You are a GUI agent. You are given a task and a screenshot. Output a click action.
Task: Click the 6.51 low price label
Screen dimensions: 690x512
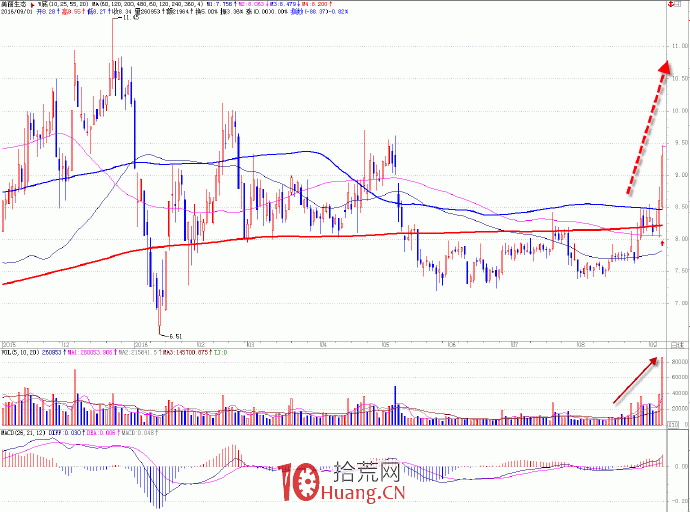click(x=175, y=336)
